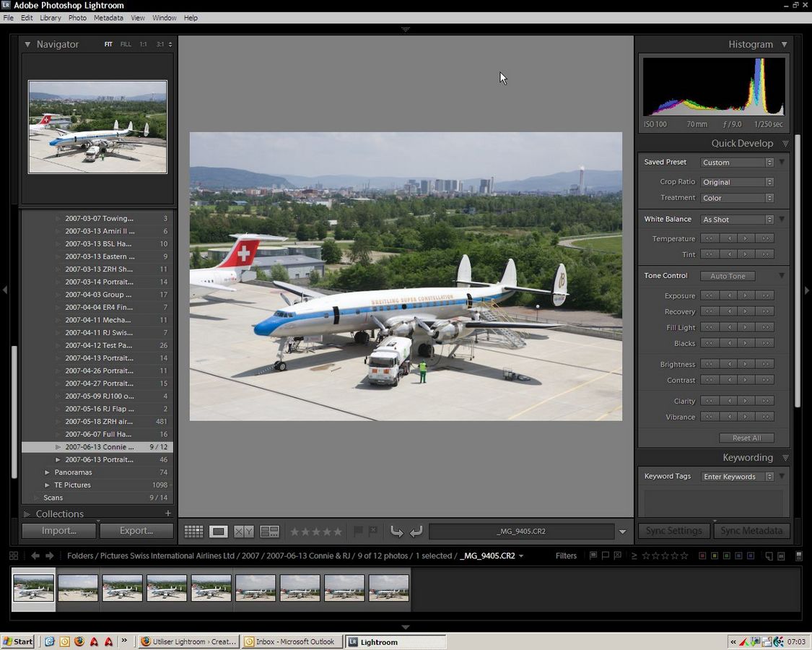The width and height of the screenshot is (812, 650).
Task: Click Exposure large increase double-arrow
Action: click(765, 295)
